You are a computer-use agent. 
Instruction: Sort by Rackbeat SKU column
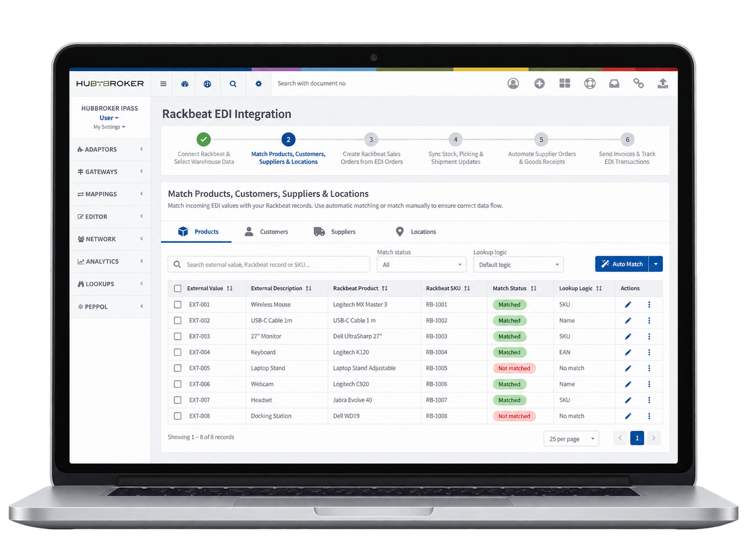coord(467,289)
